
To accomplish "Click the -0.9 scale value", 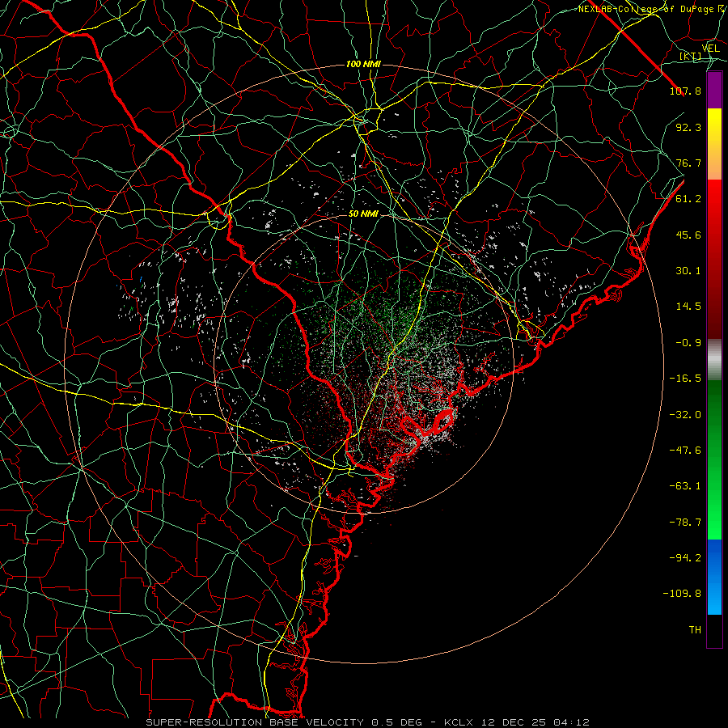I will (688, 343).
